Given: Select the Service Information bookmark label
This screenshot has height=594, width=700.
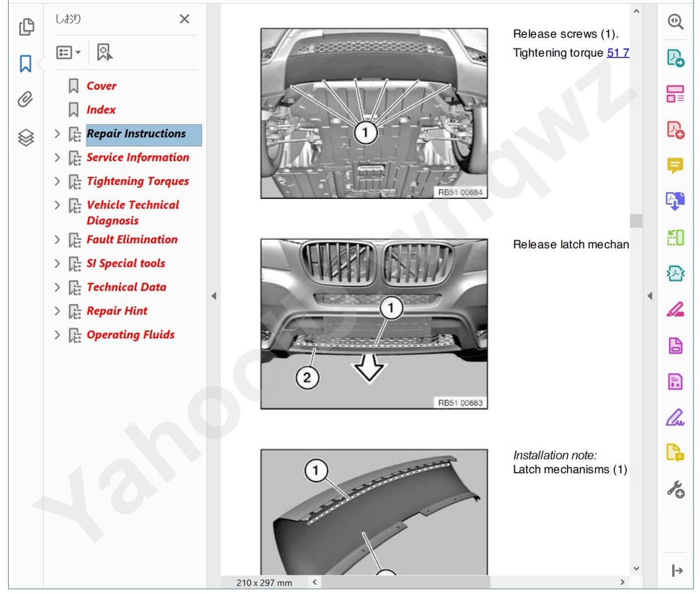Looking at the screenshot, I should click(x=138, y=158).
